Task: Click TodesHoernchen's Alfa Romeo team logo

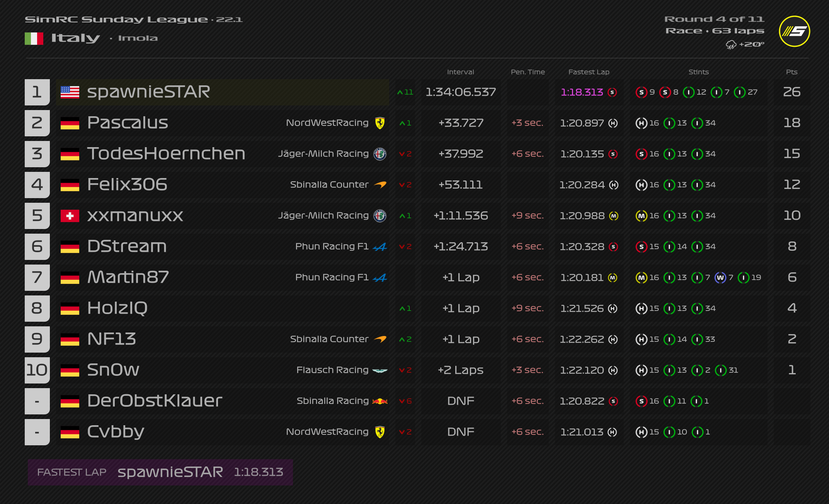Action: tap(380, 154)
